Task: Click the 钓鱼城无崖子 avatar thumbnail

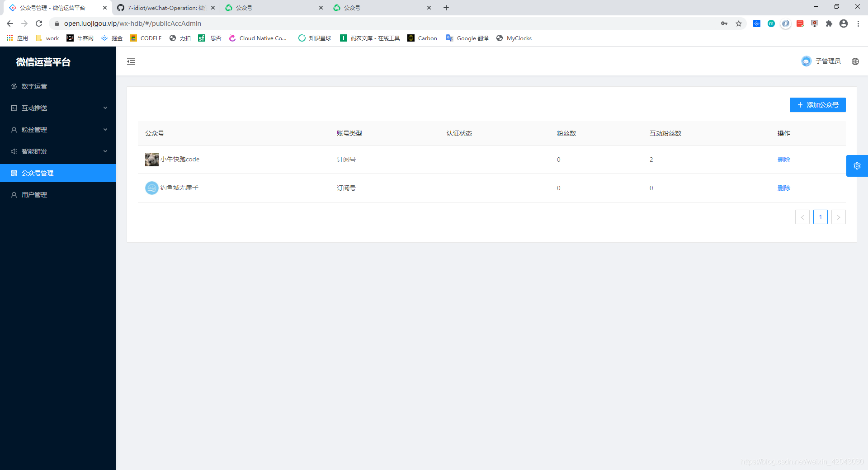Action: pos(152,188)
